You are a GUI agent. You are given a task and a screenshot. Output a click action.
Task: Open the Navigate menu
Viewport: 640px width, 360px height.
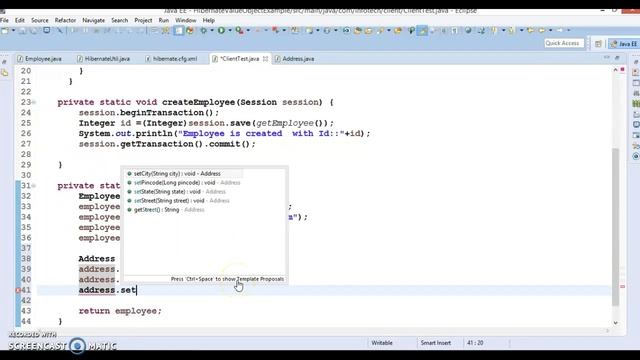tap(93, 20)
